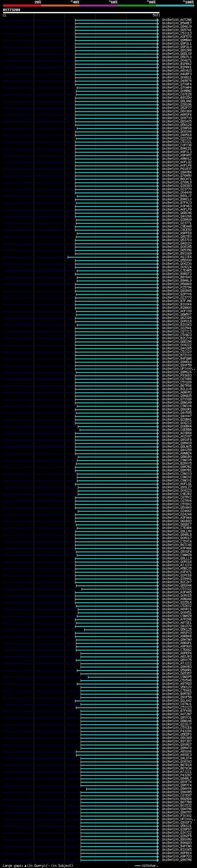This screenshot has width=197, height=868.
Task: Open hit UniRef100_B7FJN6
Action: (x=176, y=301)
